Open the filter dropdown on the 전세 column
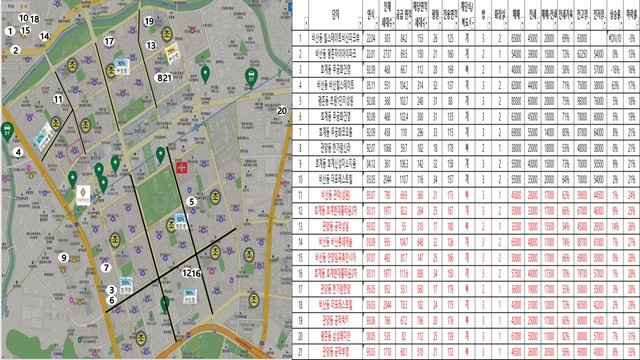Viewport: 640px width, 360px height. pyautogui.click(x=538, y=24)
